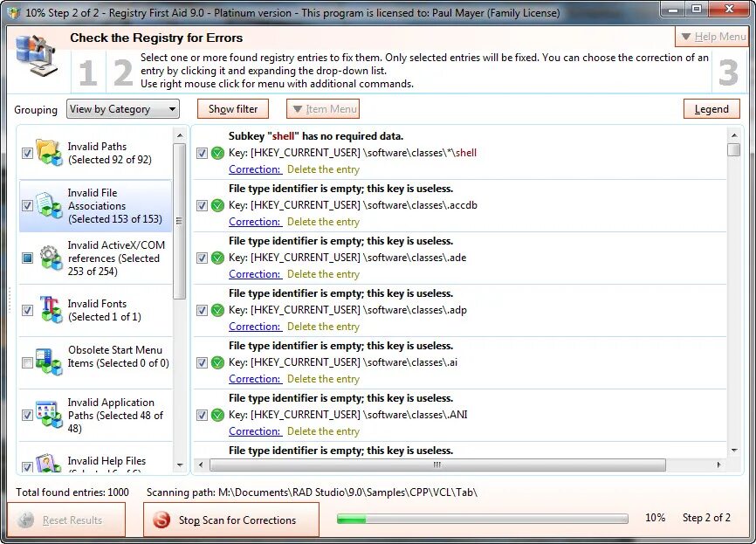Click Correction link for .accdb entry
This screenshot has width=756, height=544.
click(x=255, y=222)
